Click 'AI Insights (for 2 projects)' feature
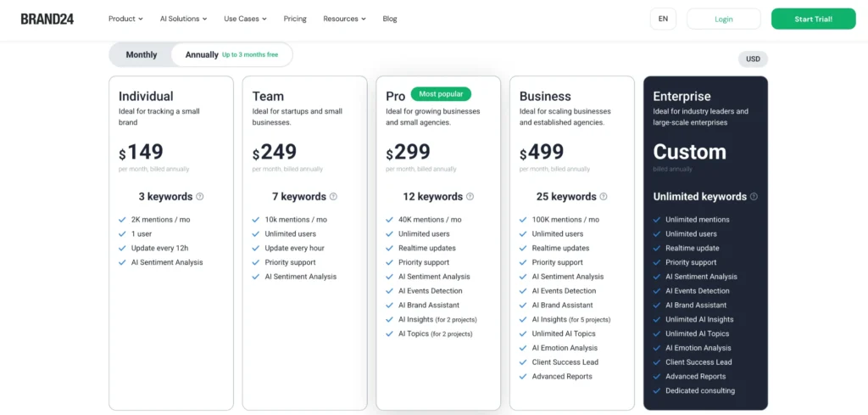Screen dimensions: 868x415 coord(437,320)
